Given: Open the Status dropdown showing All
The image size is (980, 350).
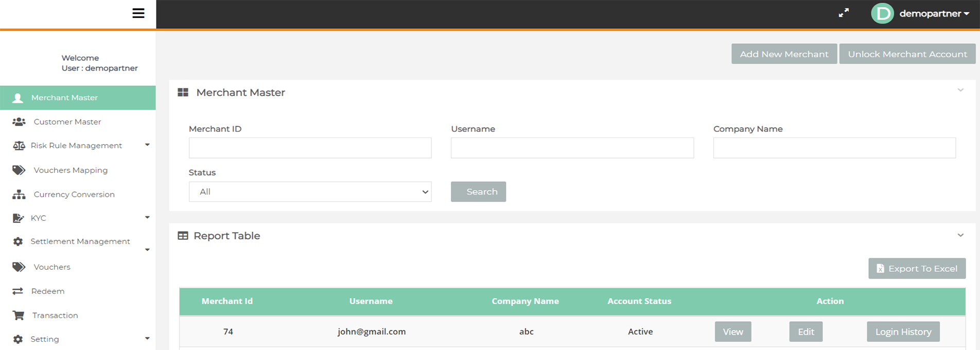Looking at the screenshot, I should click(310, 191).
